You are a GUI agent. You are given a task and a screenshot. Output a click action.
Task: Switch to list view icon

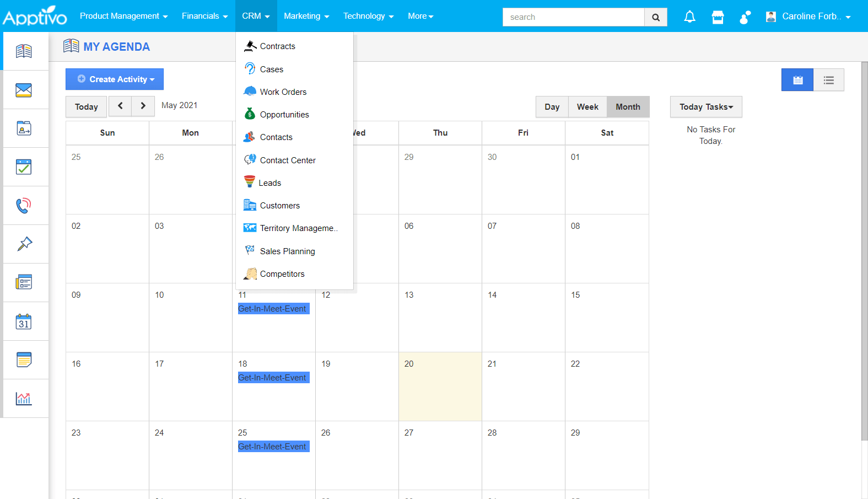point(829,80)
